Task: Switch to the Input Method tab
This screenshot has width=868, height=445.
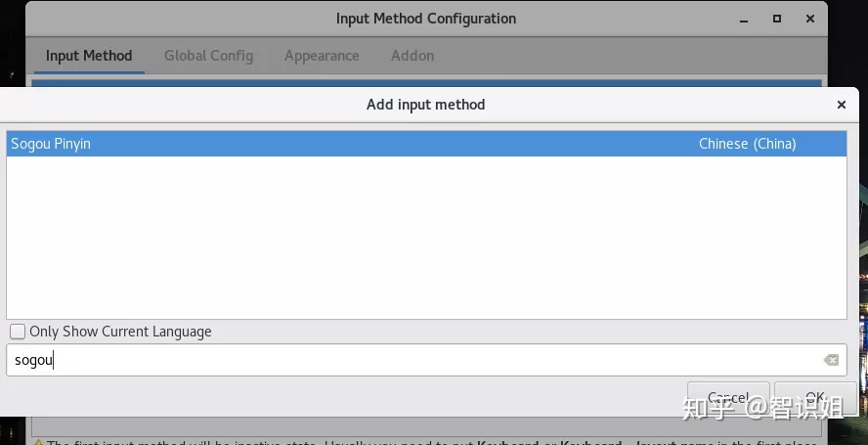Action: click(89, 56)
